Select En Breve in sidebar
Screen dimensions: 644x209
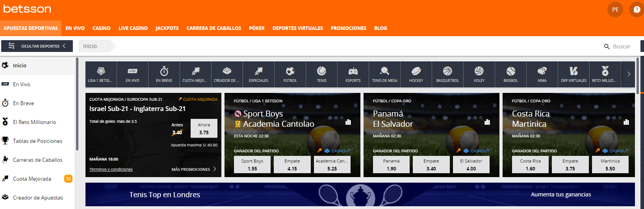point(37,103)
